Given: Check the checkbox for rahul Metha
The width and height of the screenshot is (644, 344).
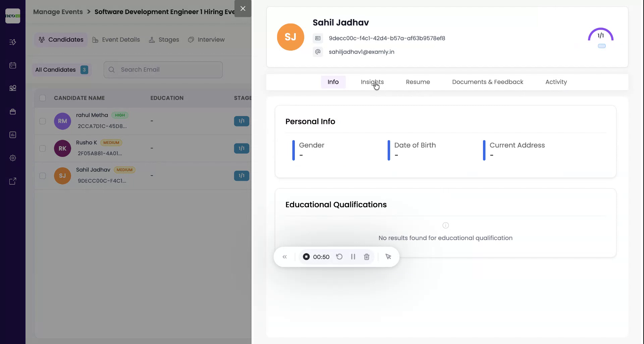Looking at the screenshot, I should pyautogui.click(x=42, y=121).
